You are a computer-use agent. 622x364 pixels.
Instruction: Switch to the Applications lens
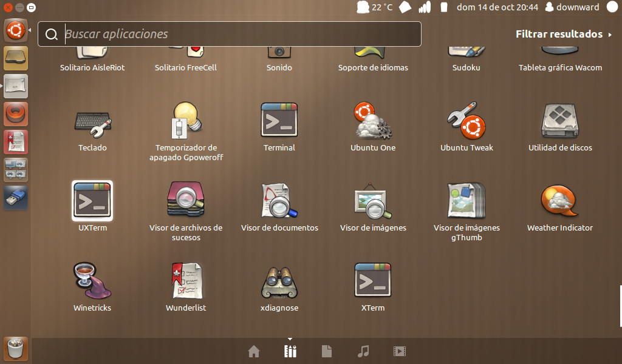290,351
